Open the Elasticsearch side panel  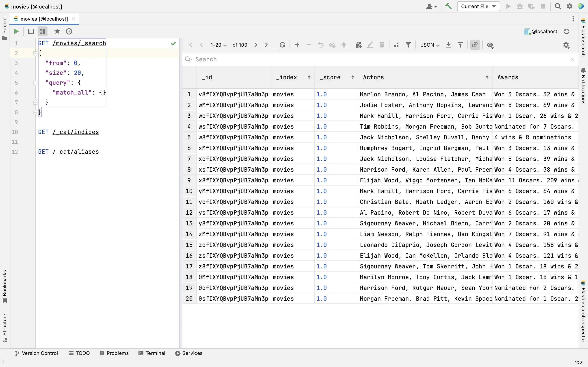tap(583, 37)
